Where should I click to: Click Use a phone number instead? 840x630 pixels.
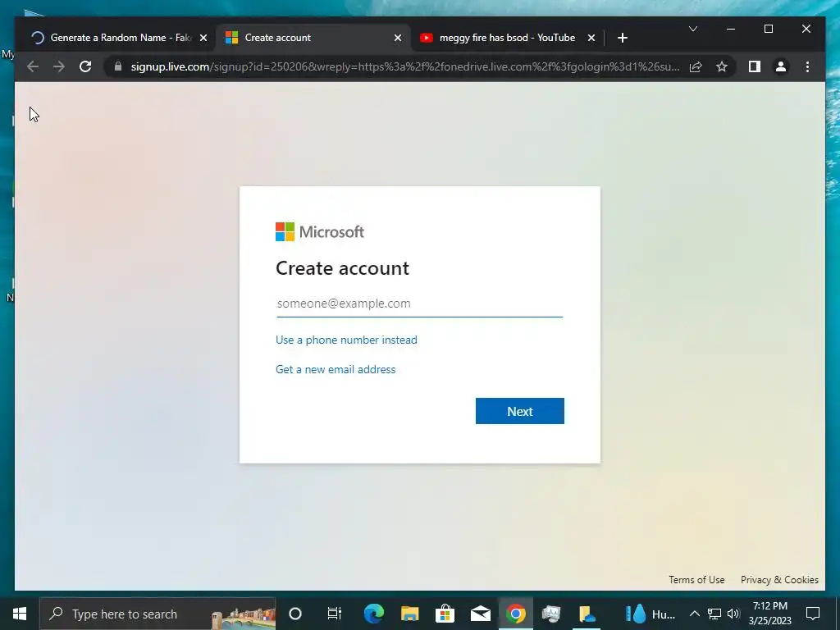(x=346, y=340)
